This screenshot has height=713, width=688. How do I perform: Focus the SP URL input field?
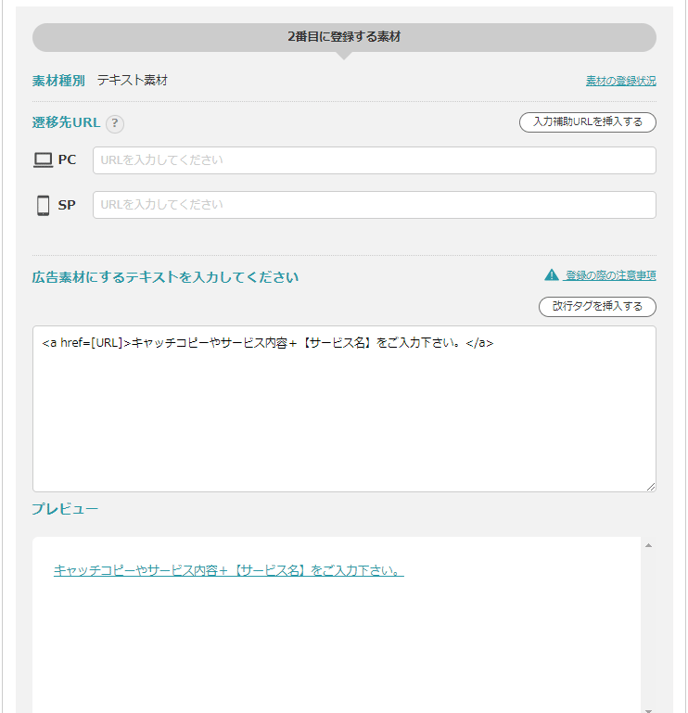(374, 205)
